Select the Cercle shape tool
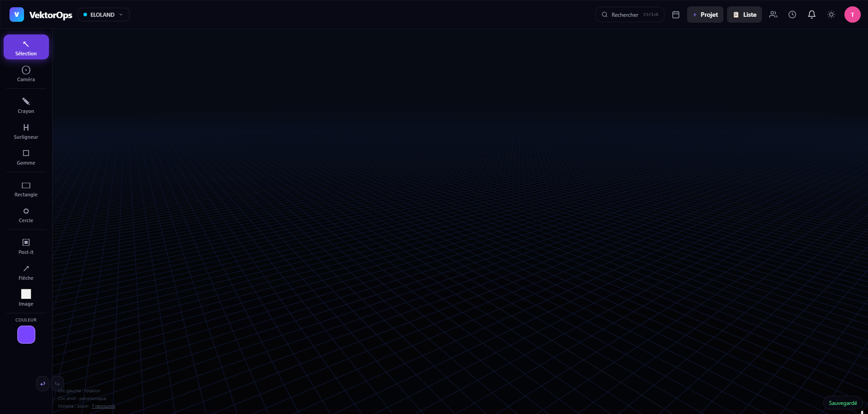The height and width of the screenshot is (414, 868). [x=26, y=214]
